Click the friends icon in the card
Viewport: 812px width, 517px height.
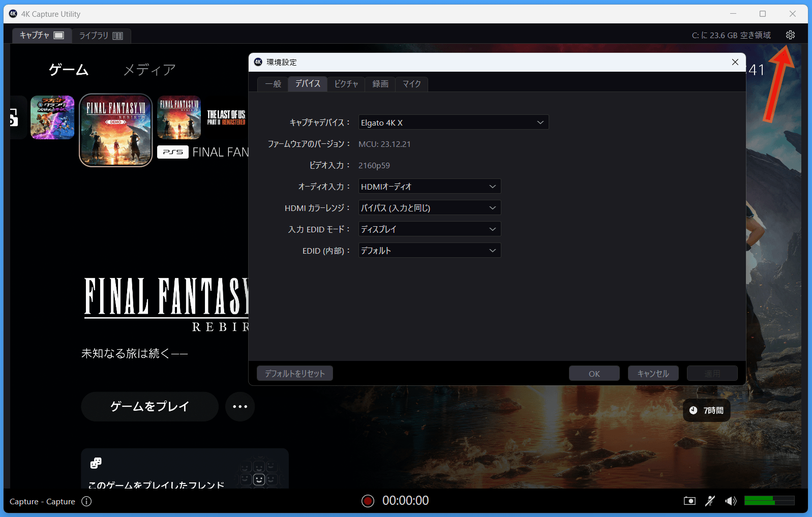point(96,463)
